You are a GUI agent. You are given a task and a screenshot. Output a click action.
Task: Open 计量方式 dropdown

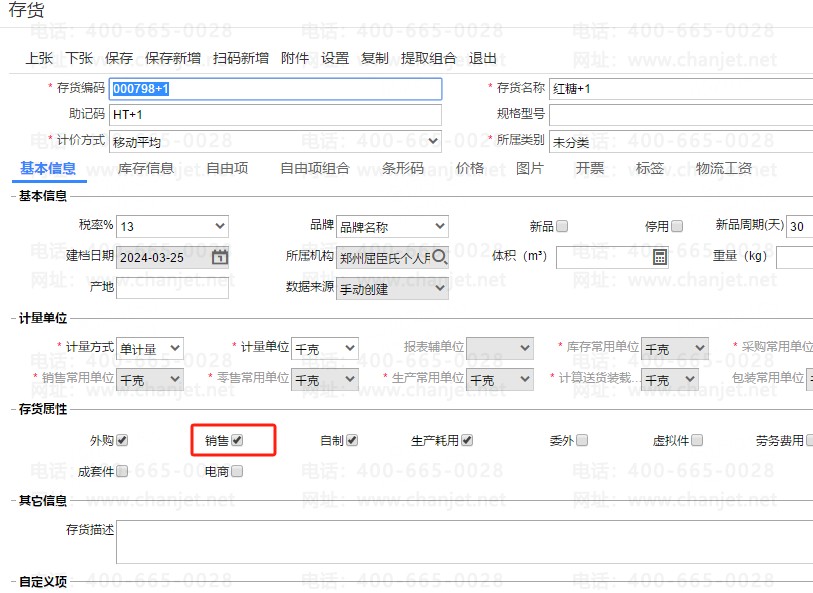[150, 348]
